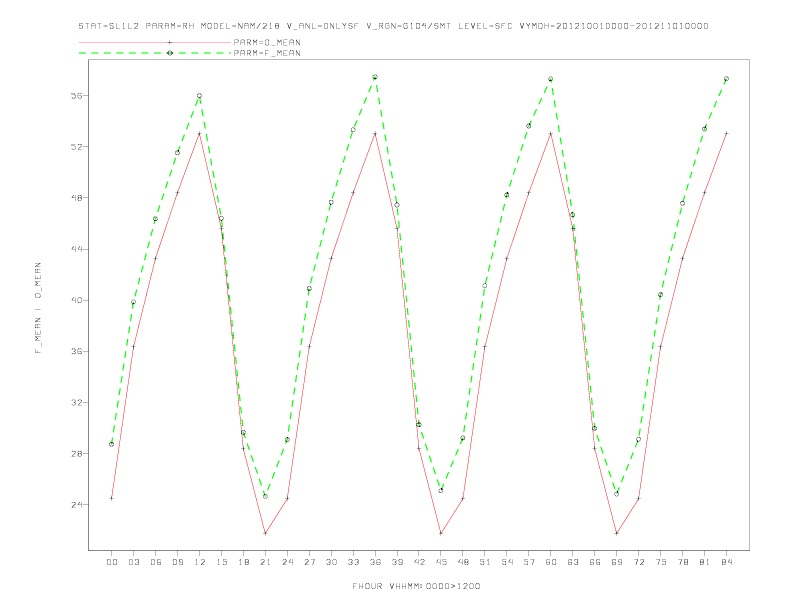
Task: Click the x-axis tick label 75
Action: (x=661, y=562)
